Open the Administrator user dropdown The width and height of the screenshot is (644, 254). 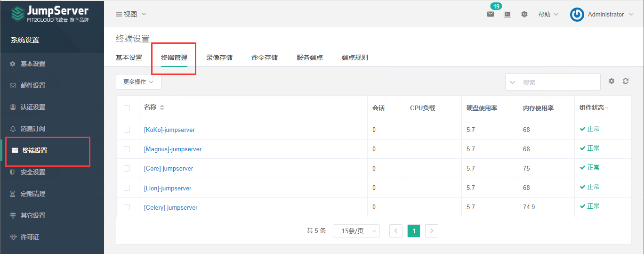click(x=611, y=14)
